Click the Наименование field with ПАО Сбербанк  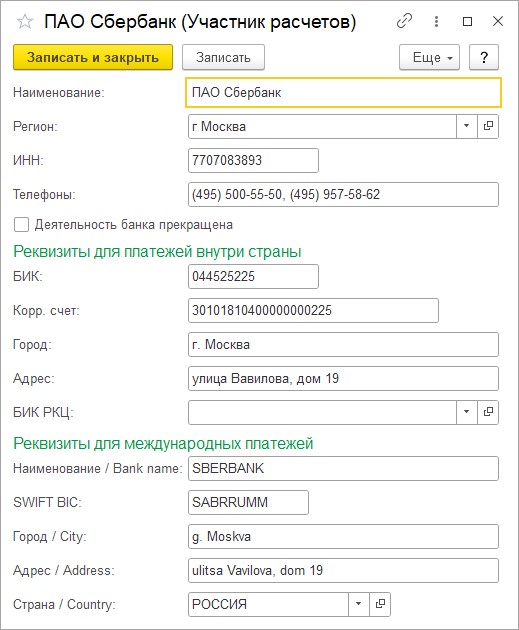343,93
